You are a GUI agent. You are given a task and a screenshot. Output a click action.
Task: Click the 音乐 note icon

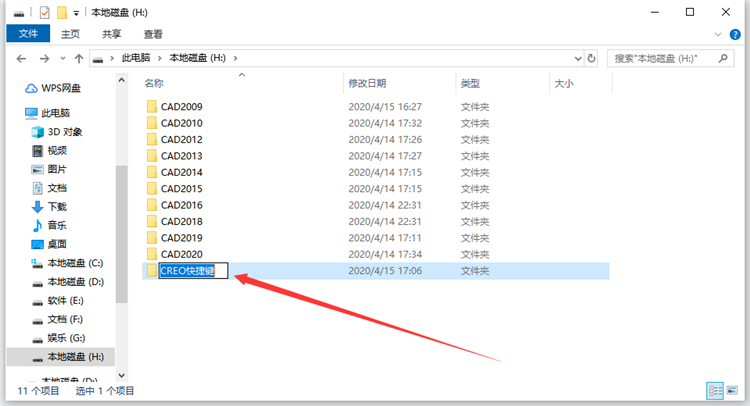(x=37, y=225)
